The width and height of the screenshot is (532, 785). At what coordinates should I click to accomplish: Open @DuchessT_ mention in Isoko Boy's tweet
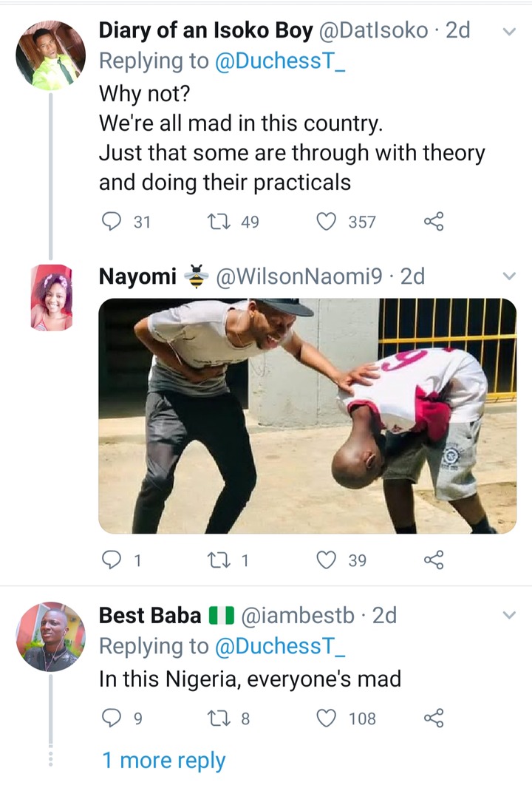pyautogui.click(x=279, y=61)
